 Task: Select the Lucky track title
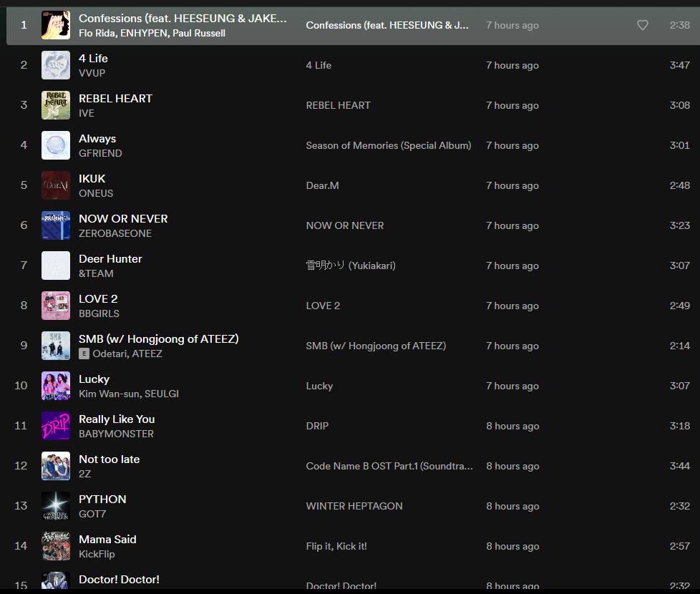click(94, 379)
